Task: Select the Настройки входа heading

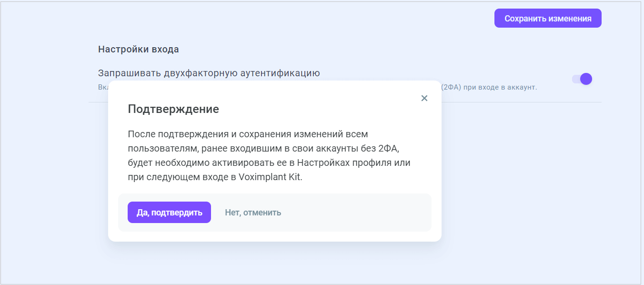Action: [x=139, y=49]
